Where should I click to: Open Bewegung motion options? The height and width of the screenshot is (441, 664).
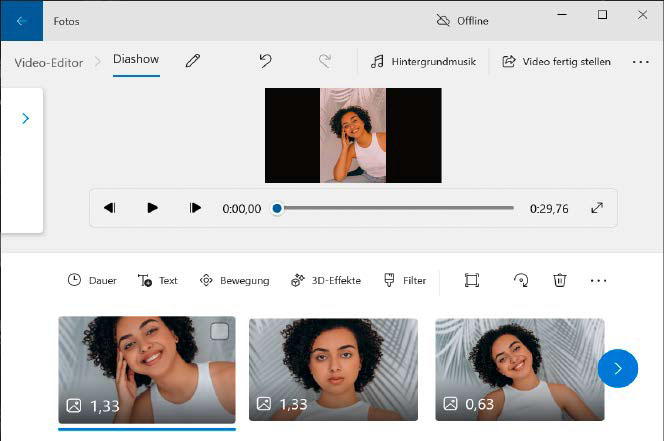click(x=234, y=280)
